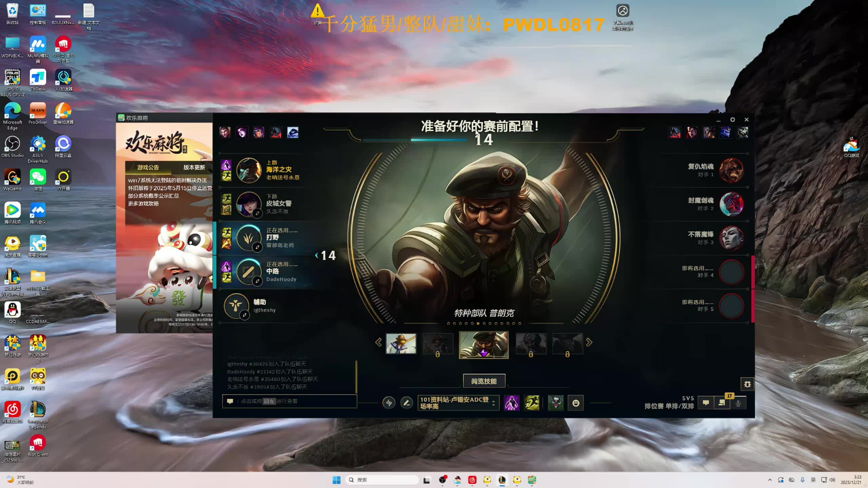The height and width of the screenshot is (488, 868).
Task: Show previous skins with left chevron
Action: tap(378, 342)
